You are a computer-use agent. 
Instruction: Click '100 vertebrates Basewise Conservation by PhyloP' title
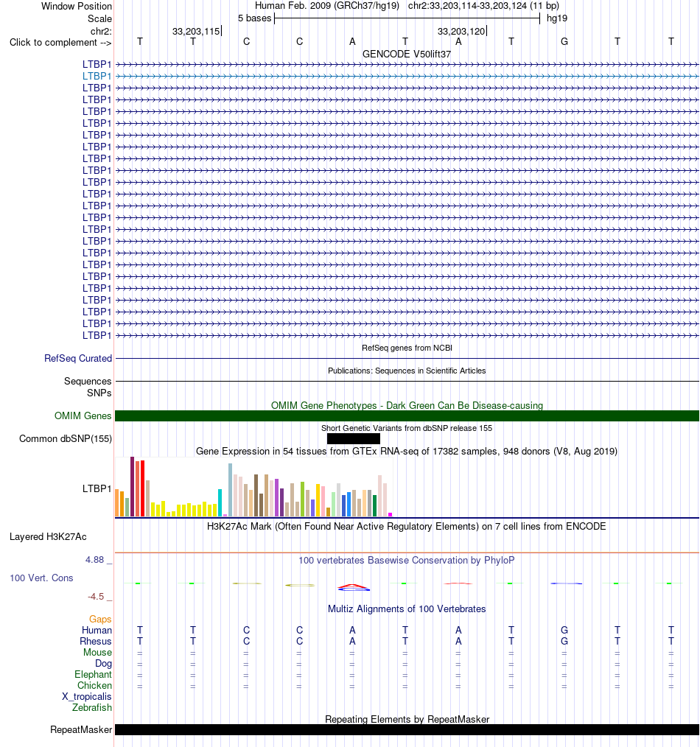click(x=407, y=560)
